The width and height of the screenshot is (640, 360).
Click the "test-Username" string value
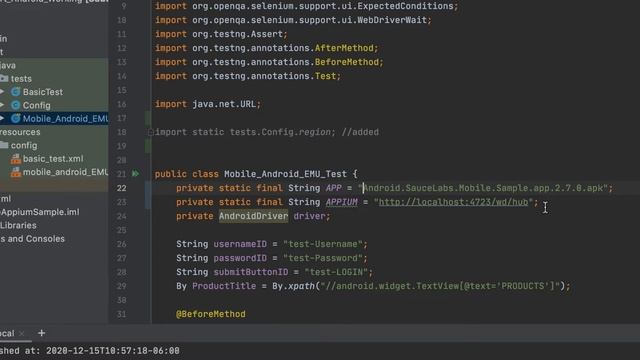[x=322, y=244]
